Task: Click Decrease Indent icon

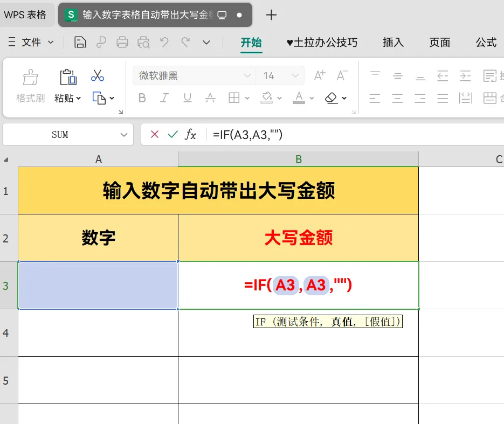Action: [x=443, y=76]
